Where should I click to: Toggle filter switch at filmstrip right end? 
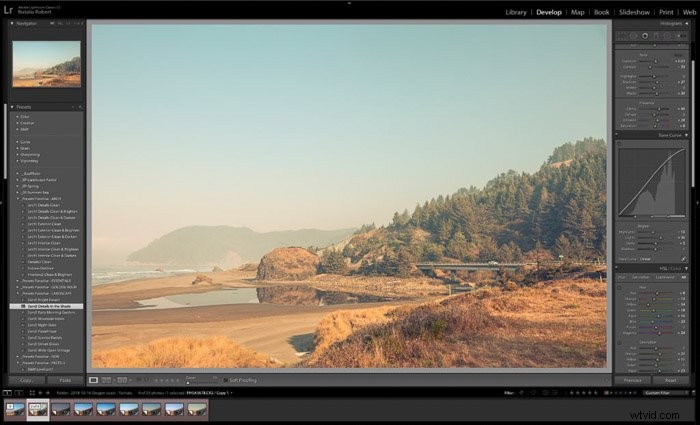pos(693,393)
